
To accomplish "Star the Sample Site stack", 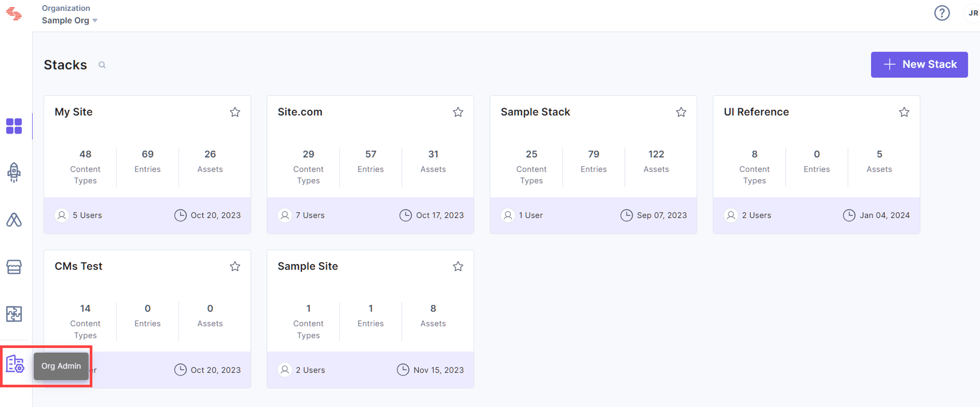I will pos(458,266).
